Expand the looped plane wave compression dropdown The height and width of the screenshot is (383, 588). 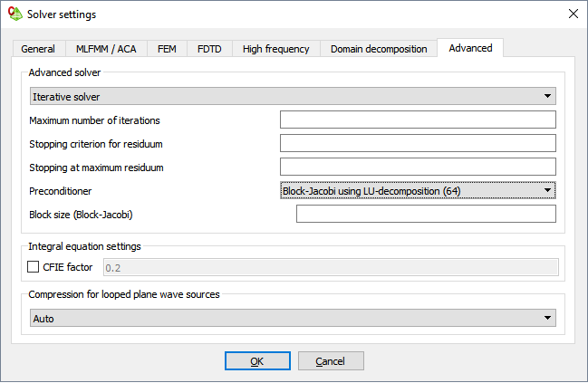pyautogui.click(x=292, y=319)
